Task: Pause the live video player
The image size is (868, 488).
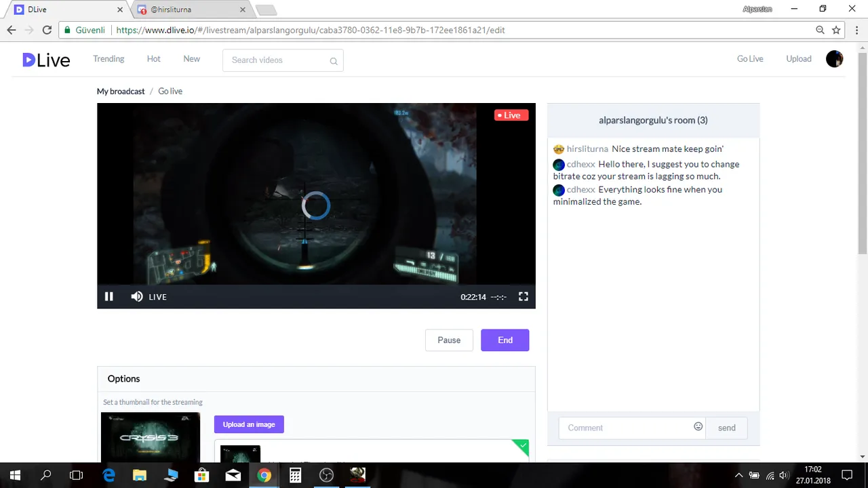Action: (108, 296)
